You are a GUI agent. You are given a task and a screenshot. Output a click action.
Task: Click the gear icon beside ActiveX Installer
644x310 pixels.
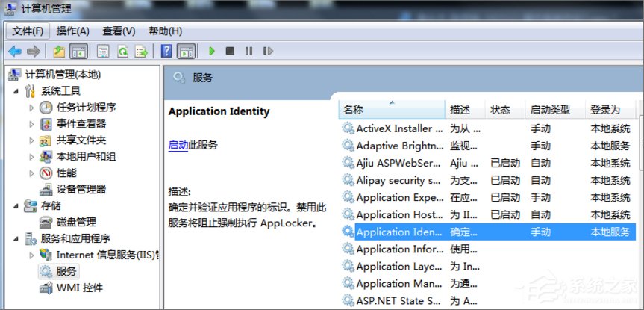(348, 128)
